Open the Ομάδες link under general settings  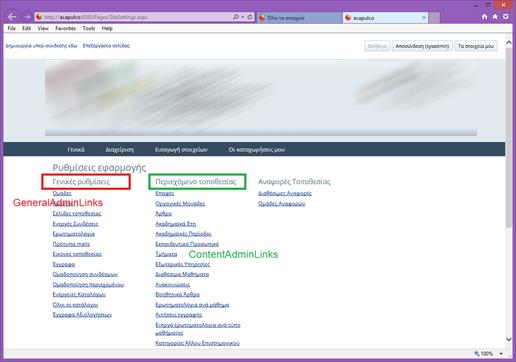click(62, 193)
